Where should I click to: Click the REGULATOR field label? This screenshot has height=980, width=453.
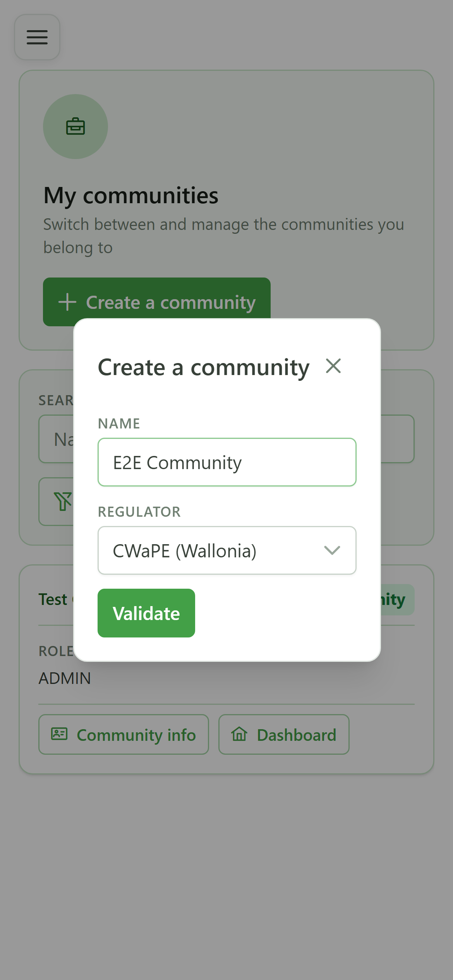coord(139,512)
